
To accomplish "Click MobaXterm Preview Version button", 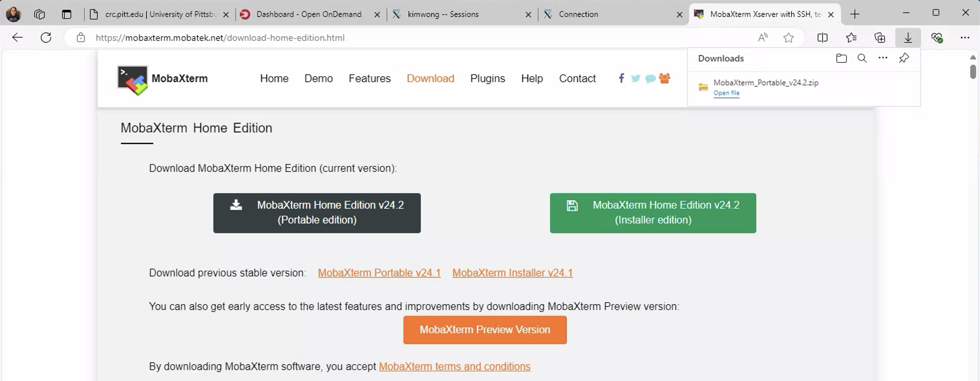I will 485,329.
